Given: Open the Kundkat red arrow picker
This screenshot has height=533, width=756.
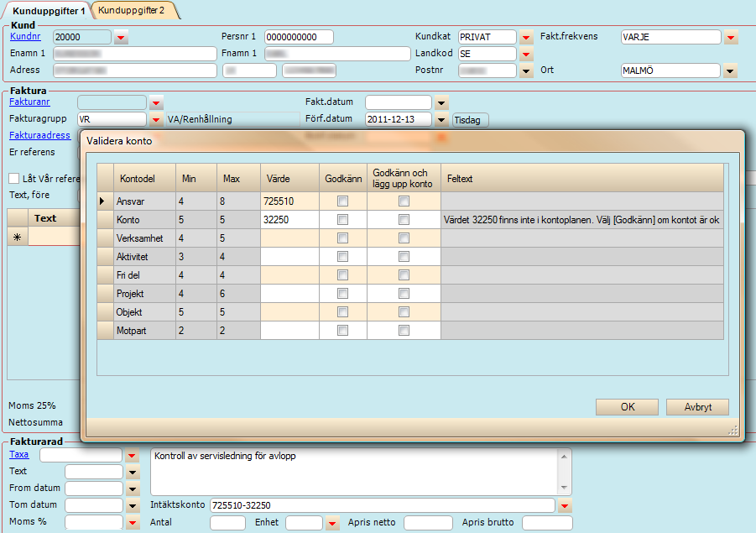Looking at the screenshot, I should coord(526,37).
